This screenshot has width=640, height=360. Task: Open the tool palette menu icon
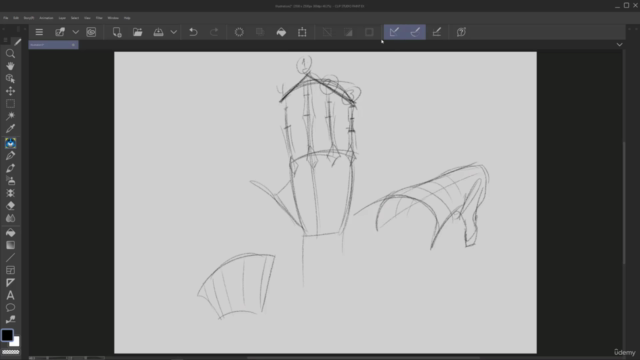coord(5,40)
